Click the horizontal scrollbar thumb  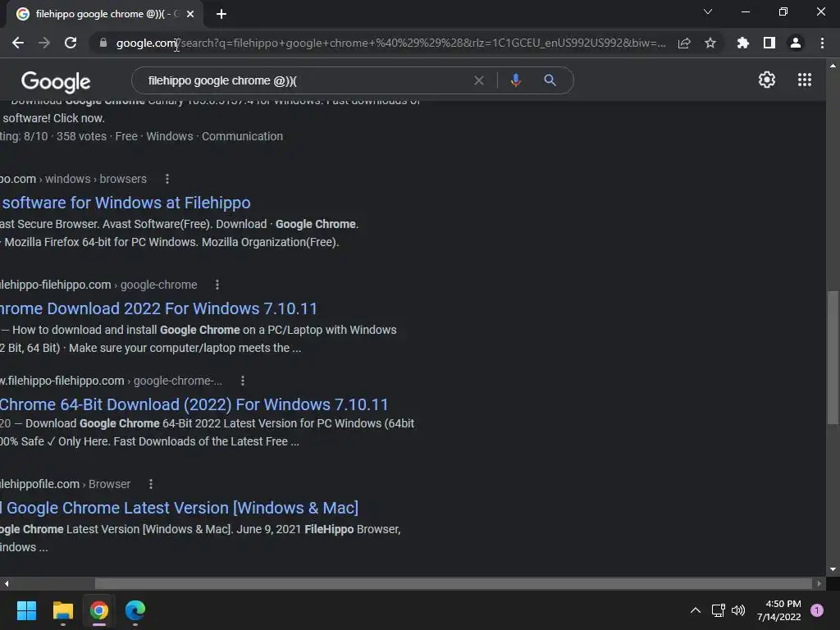pyautogui.click(x=453, y=583)
